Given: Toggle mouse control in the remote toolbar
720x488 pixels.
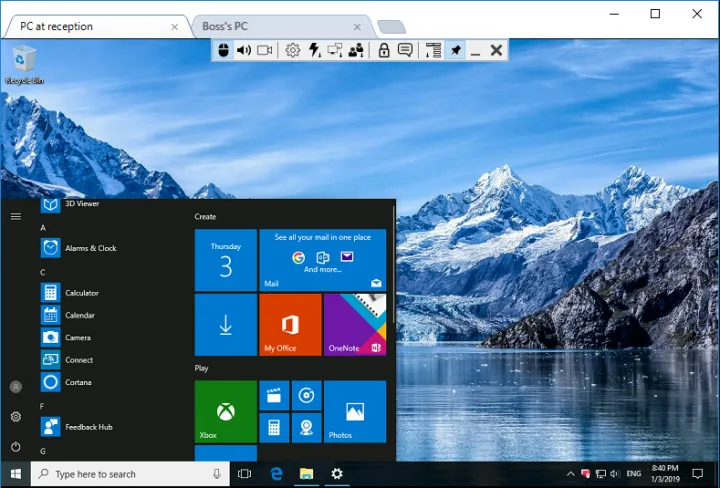Looking at the screenshot, I should tap(224, 50).
